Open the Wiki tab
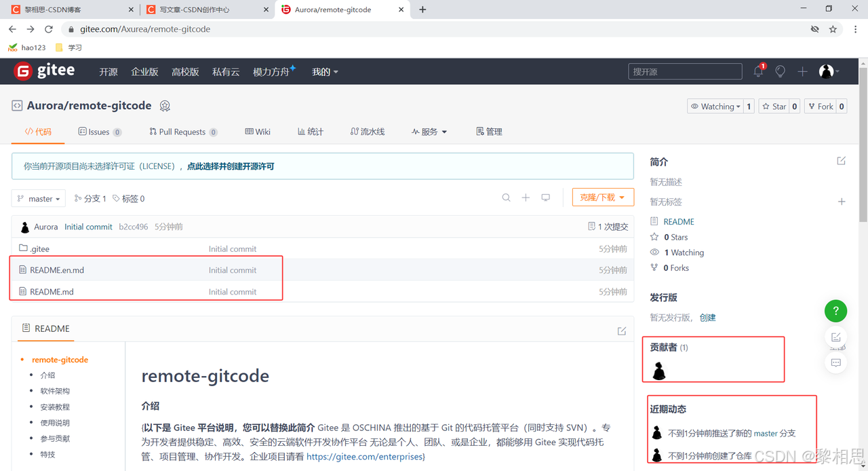 [x=258, y=132]
